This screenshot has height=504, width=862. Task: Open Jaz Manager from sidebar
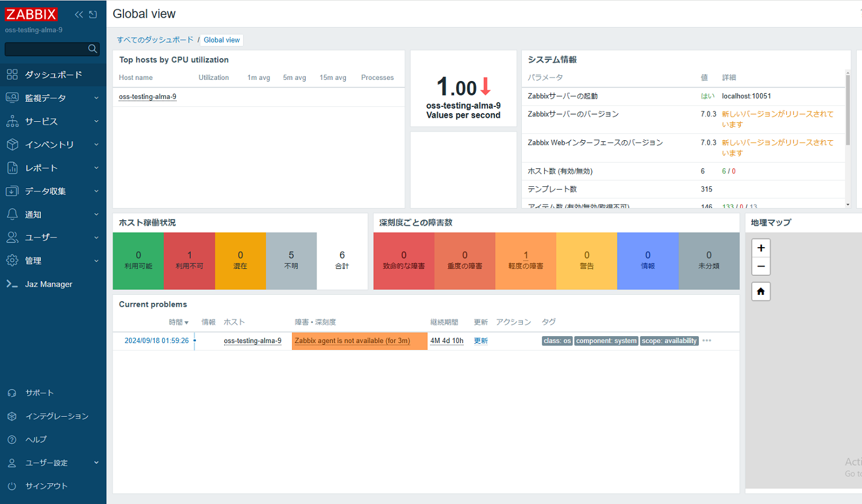pos(48,284)
